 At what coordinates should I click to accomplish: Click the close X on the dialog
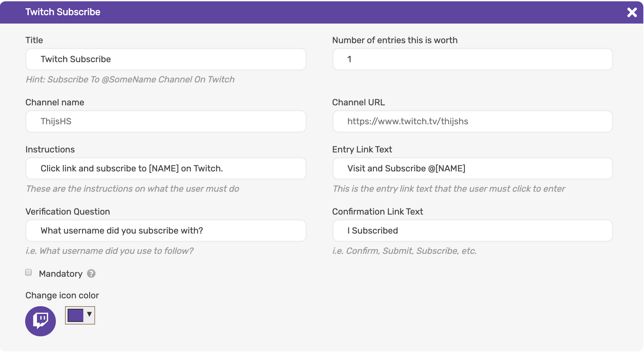coord(632,12)
